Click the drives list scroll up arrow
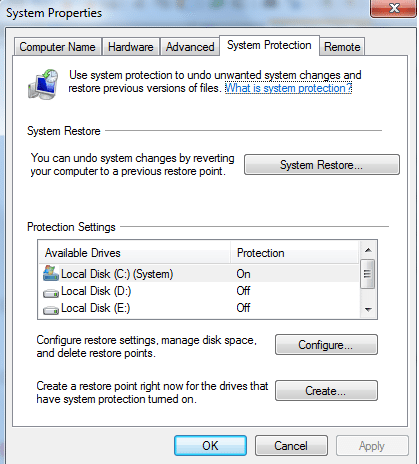The width and height of the screenshot is (419, 464). (368, 250)
